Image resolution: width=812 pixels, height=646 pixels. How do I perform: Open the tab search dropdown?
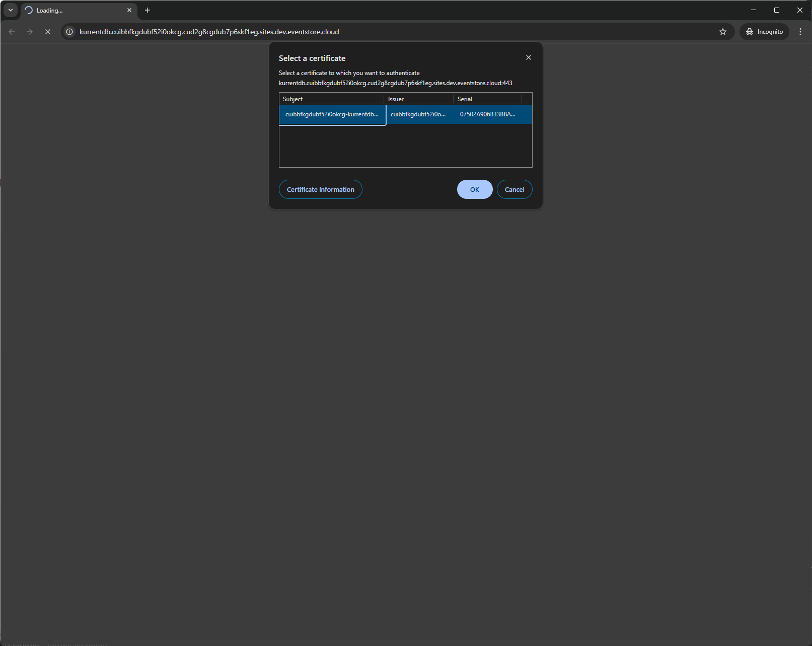click(10, 10)
